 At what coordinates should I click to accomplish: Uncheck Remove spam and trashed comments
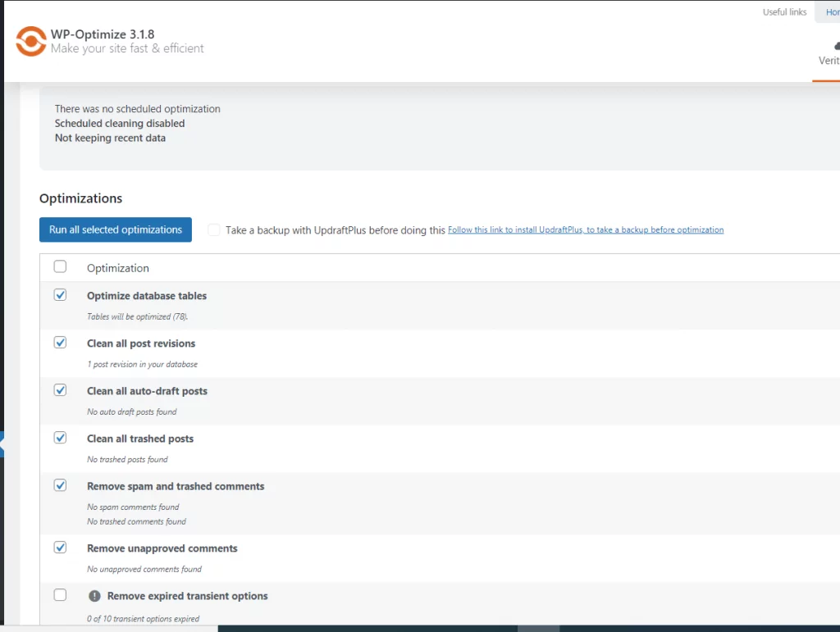60,485
